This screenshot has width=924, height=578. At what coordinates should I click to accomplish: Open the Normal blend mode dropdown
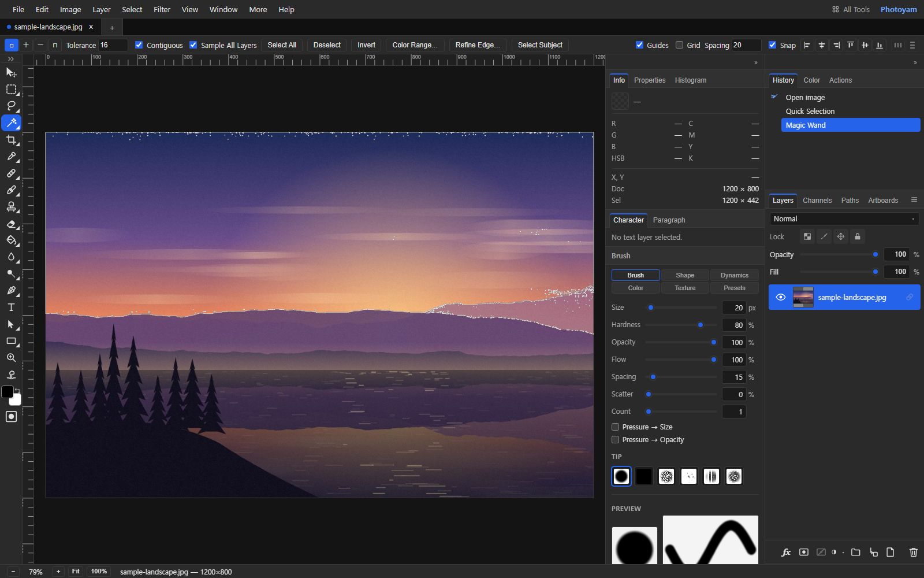pos(844,218)
